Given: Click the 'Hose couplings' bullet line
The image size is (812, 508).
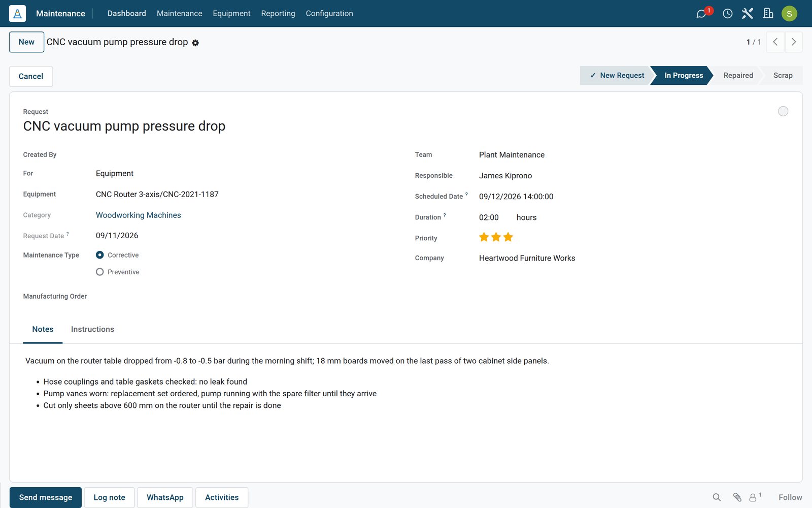Looking at the screenshot, I should click(145, 382).
